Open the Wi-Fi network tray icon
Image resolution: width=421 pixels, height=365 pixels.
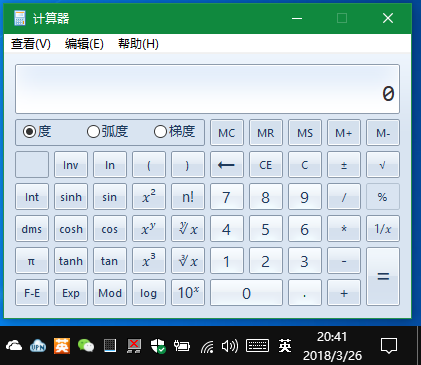tap(207, 347)
